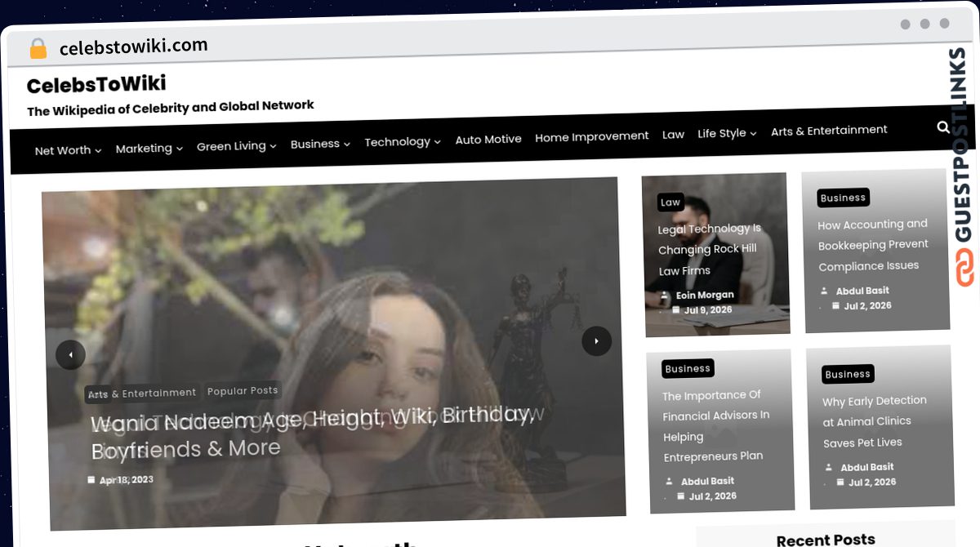Click the featured slider image of woman
The image size is (980, 547).
[x=334, y=353]
